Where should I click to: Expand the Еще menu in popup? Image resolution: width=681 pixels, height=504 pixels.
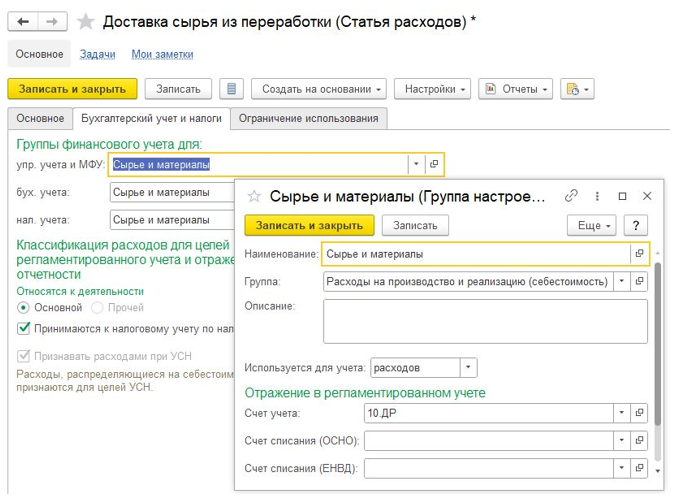592,225
